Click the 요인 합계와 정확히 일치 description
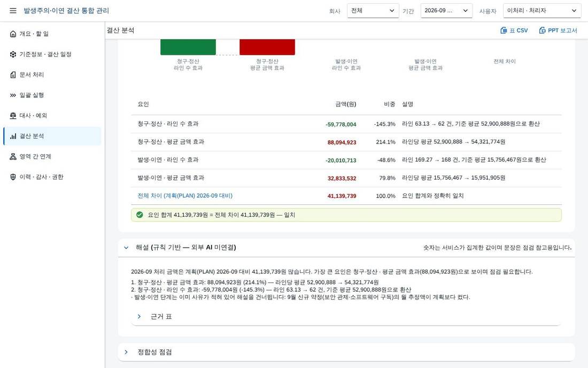The image size is (588, 368). (433, 196)
